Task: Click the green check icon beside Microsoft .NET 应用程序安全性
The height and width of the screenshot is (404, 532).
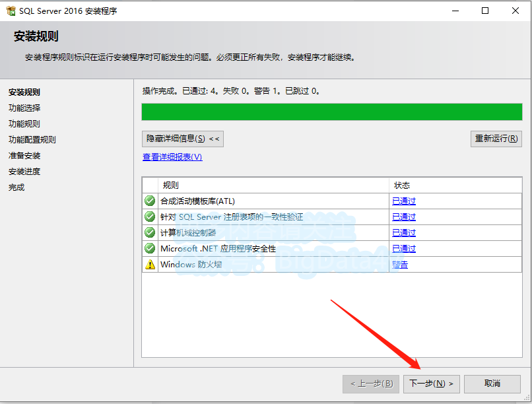Action: 150,248
